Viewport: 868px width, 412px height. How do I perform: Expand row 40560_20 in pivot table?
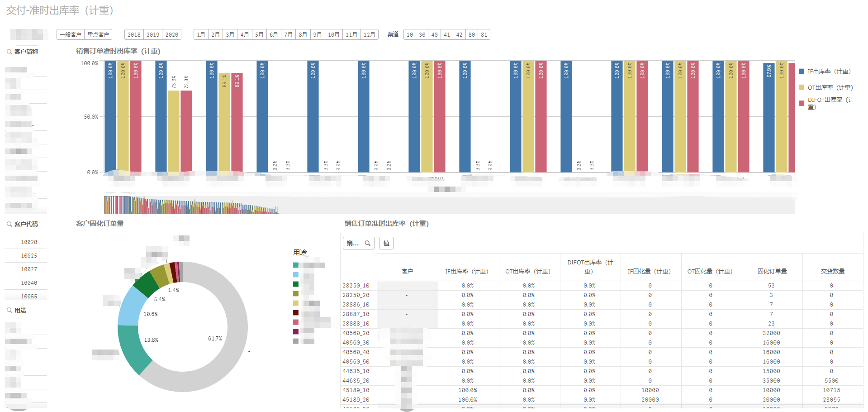tap(356, 333)
